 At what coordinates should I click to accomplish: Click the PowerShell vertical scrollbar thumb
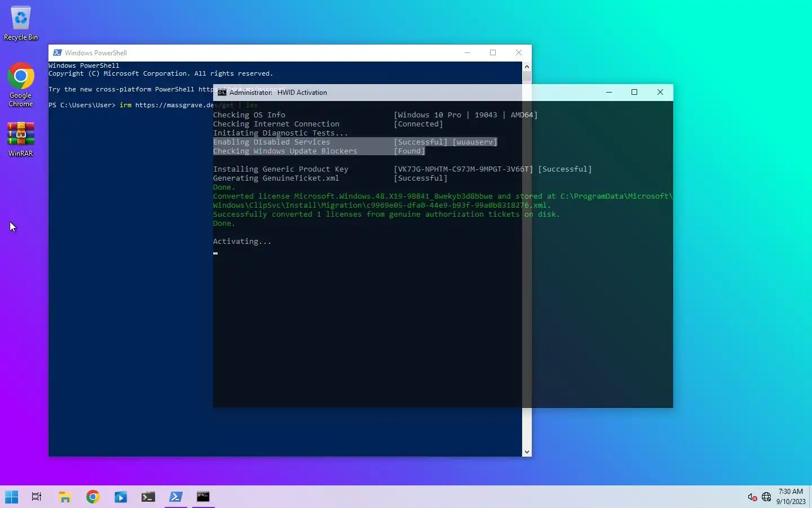527,77
